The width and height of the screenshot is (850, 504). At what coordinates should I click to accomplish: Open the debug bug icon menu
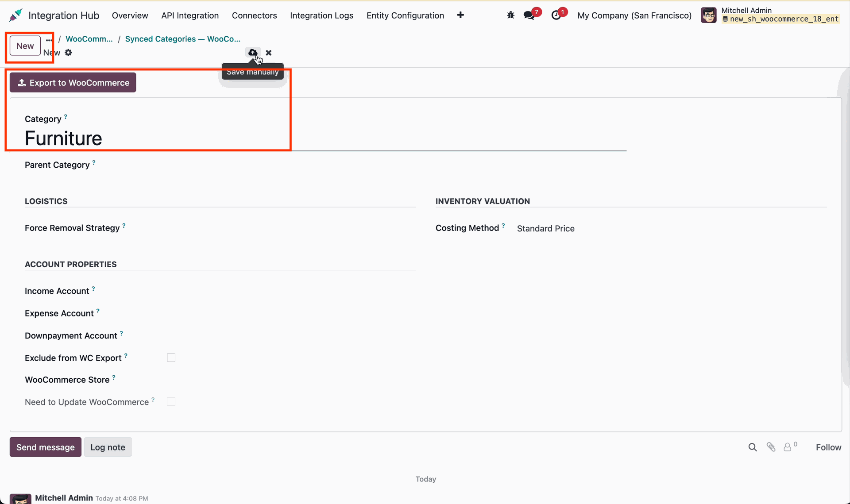[x=510, y=15]
